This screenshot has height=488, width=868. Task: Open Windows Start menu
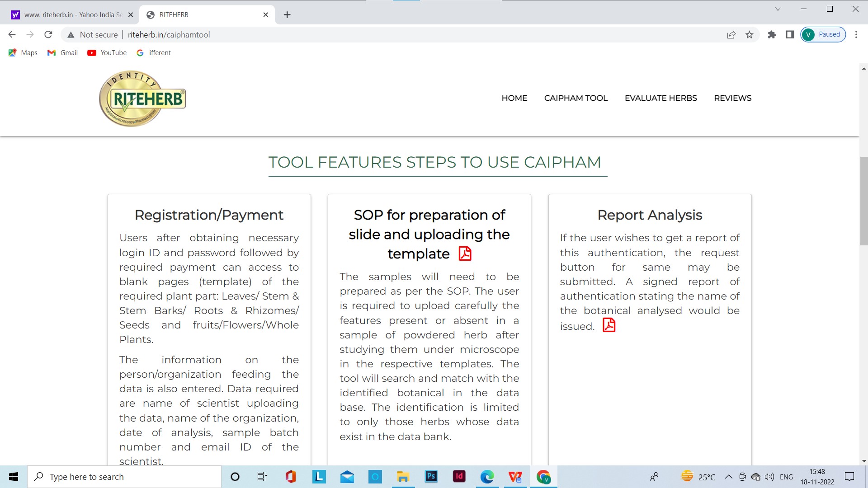click(14, 477)
